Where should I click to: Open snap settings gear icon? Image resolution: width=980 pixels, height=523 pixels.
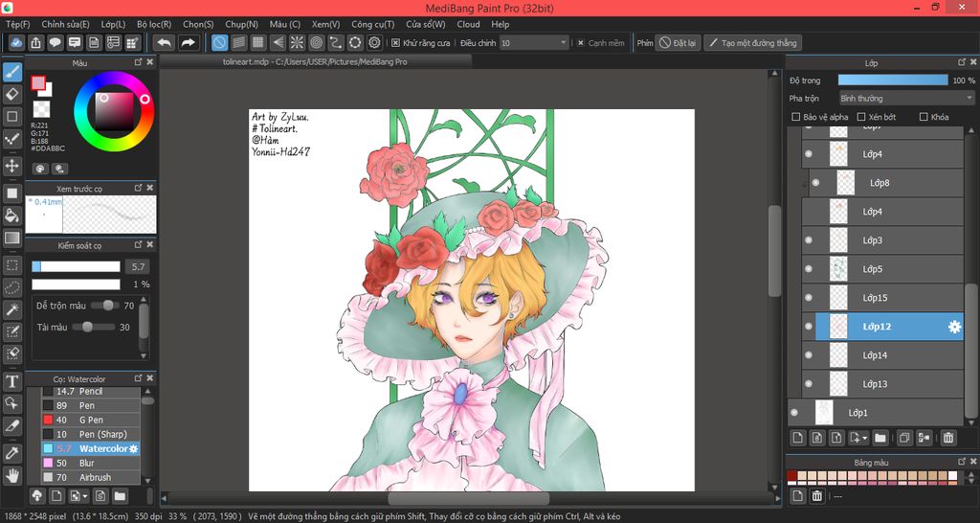(374, 42)
